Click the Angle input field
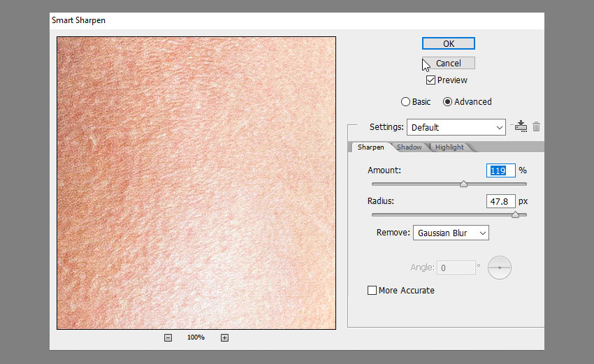This screenshot has height=364, width=594. (456, 268)
